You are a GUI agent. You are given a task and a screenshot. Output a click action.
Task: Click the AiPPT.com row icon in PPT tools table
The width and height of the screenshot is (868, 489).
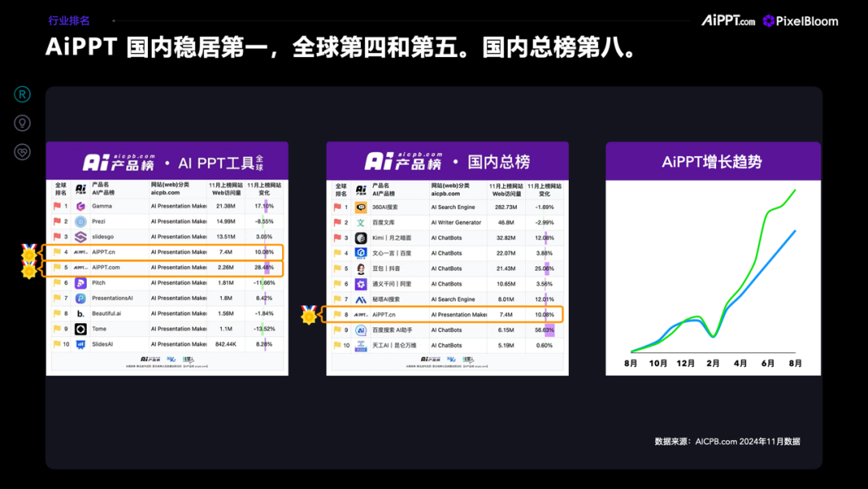click(81, 268)
